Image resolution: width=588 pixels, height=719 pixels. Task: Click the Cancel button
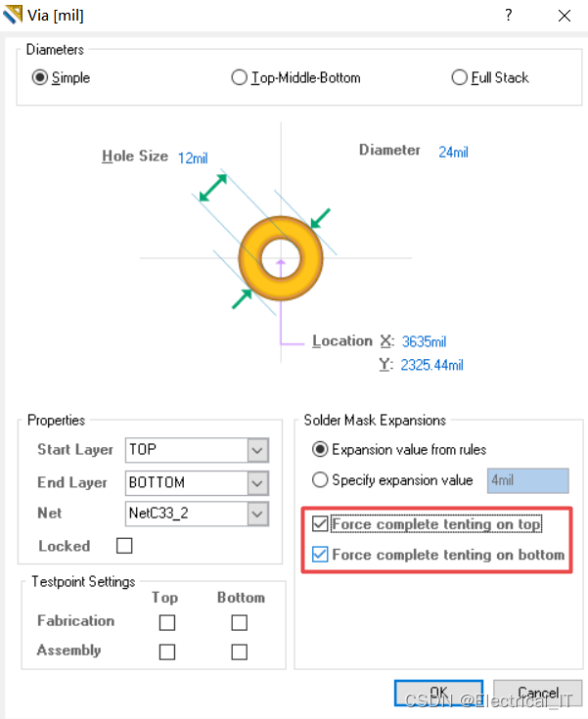[x=537, y=693]
